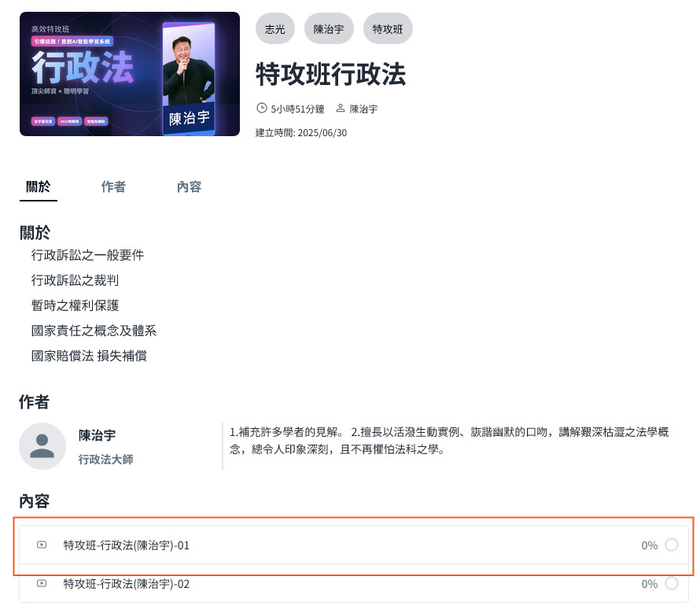Switch to the 關於 tab
Image resolution: width=700 pixels, height=606 pixels.
click(x=39, y=187)
